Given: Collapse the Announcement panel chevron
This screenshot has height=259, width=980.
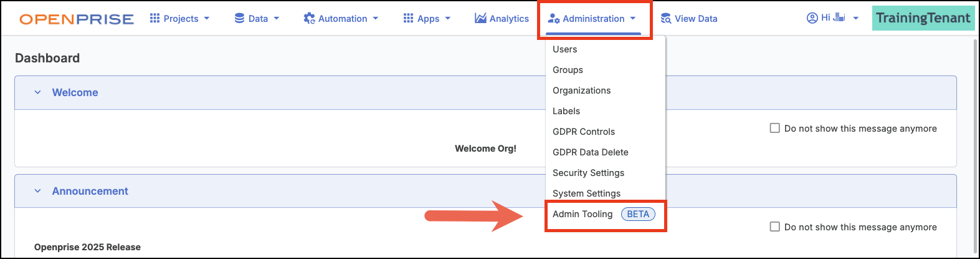Looking at the screenshot, I should (x=37, y=191).
